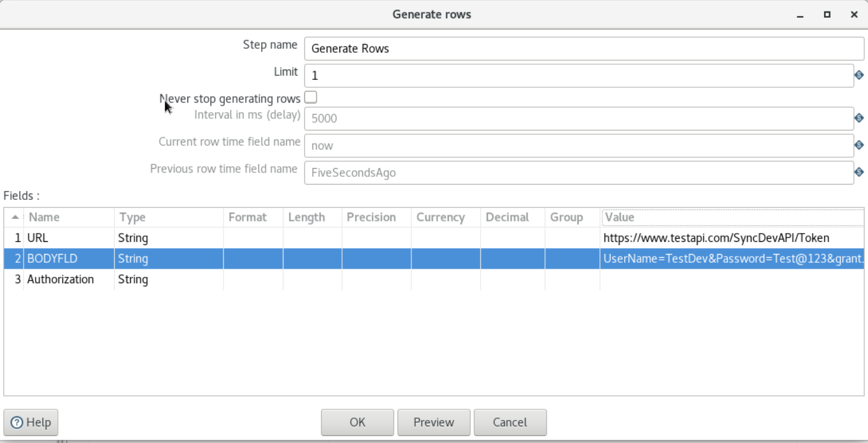The width and height of the screenshot is (868, 443).
Task: Enable Never stop generating rows
Action: pyautogui.click(x=310, y=95)
